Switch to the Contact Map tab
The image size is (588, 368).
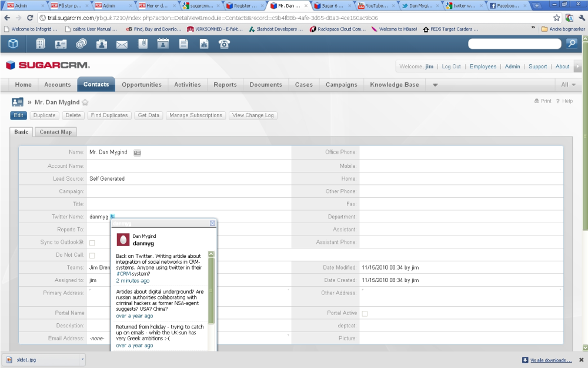tap(55, 132)
